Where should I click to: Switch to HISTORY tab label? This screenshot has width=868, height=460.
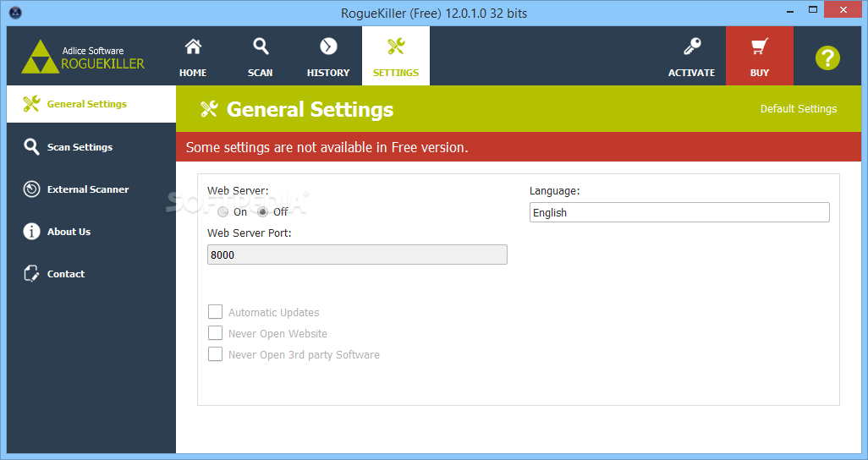tap(328, 73)
